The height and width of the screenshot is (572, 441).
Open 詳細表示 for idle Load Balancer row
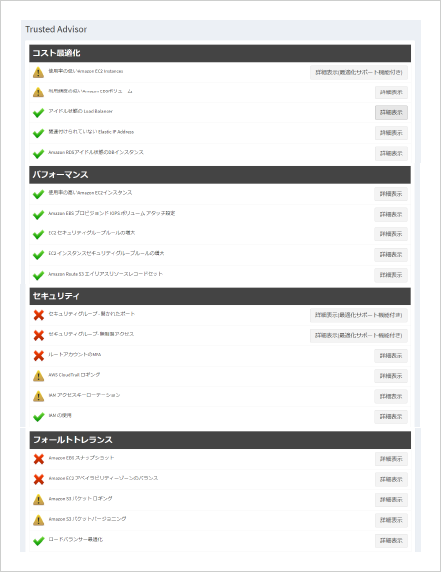click(x=391, y=113)
